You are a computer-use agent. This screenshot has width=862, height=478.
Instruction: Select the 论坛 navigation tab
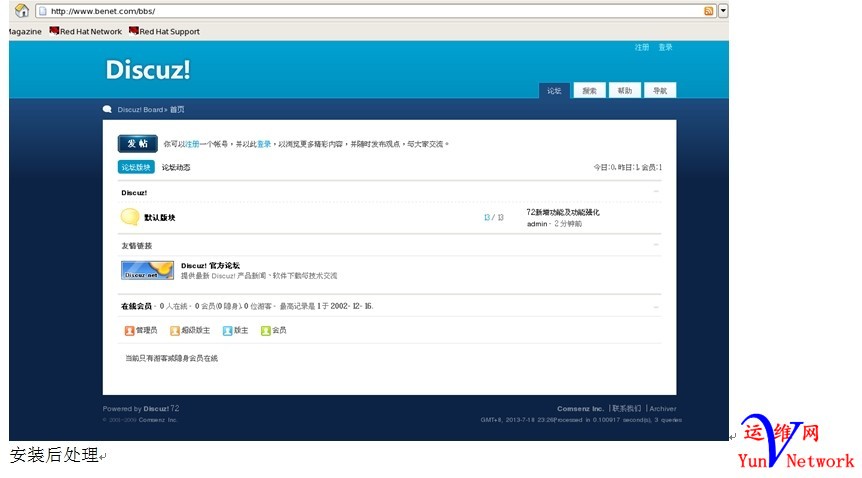(x=554, y=91)
